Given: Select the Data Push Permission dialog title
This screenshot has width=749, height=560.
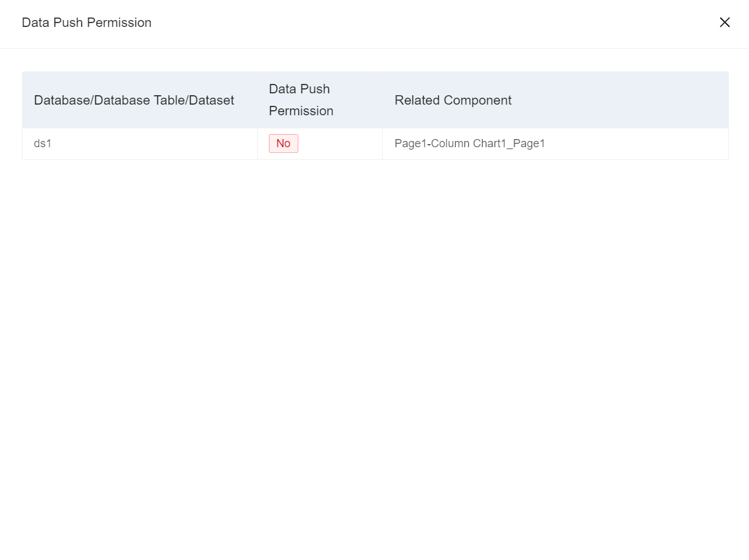Looking at the screenshot, I should [86, 23].
